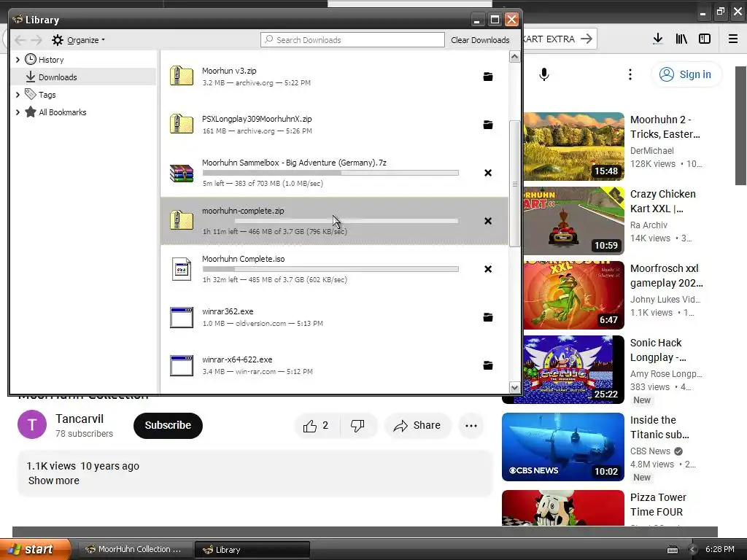The width and height of the screenshot is (747, 560).
Task: Expand the Tags tree node
Action: [18, 95]
